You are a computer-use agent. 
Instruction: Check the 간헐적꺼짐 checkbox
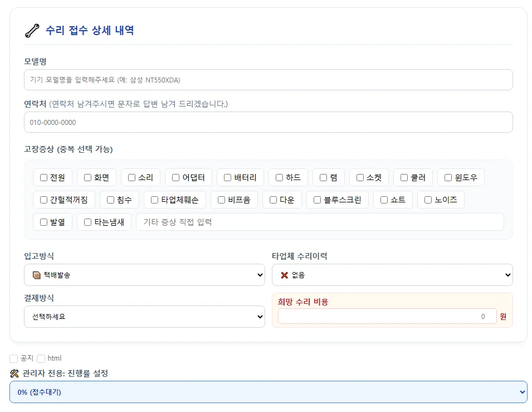(x=44, y=200)
